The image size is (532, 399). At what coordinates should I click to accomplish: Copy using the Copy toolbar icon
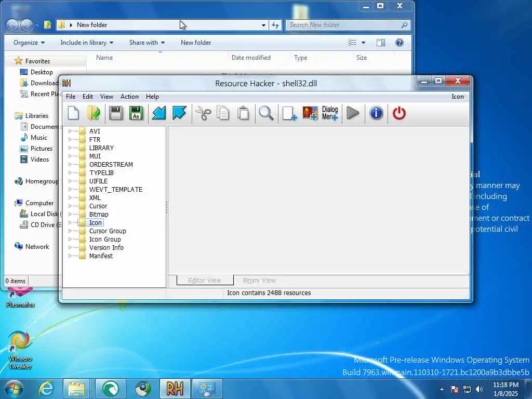pyautogui.click(x=222, y=113)
